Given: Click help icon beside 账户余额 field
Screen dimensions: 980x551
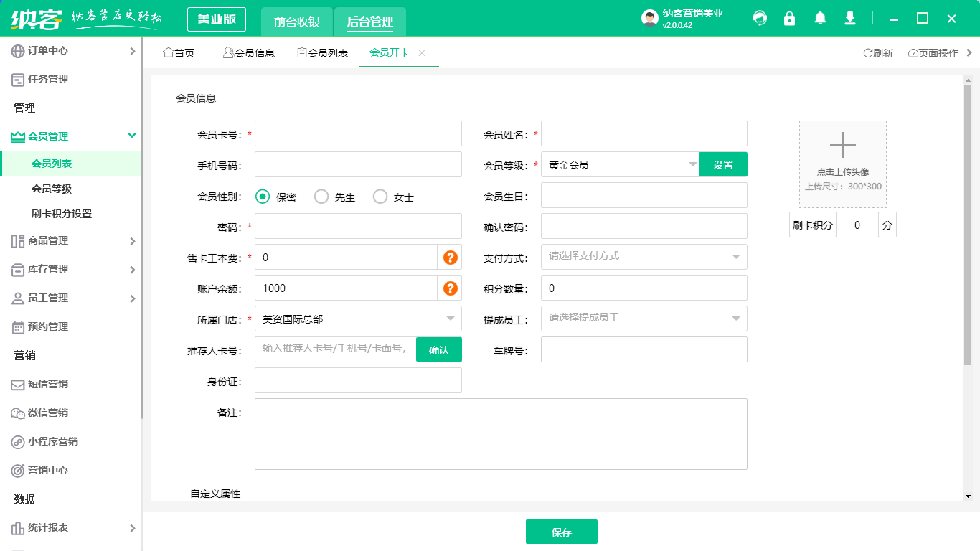Looking at the screenshot, I should (x=450, y=288).
